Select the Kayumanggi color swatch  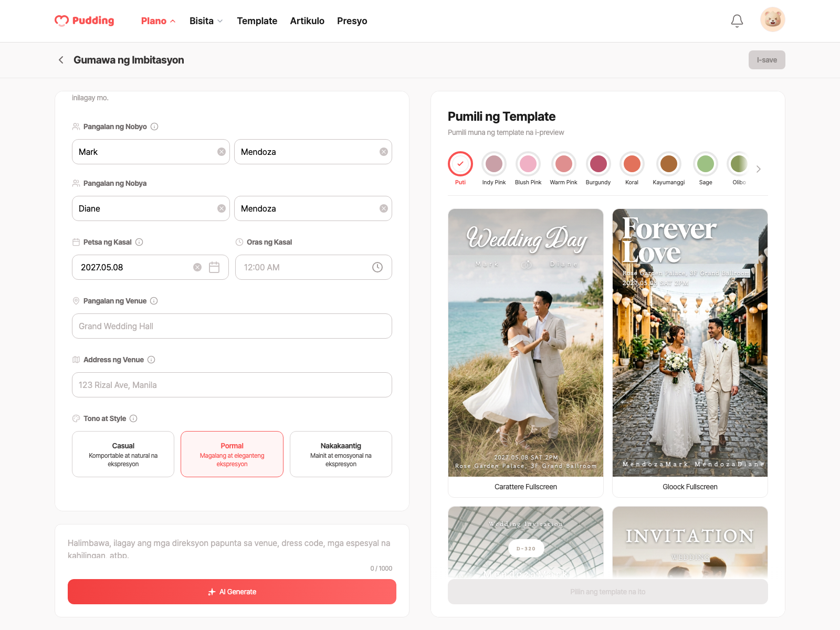(669, 164)
